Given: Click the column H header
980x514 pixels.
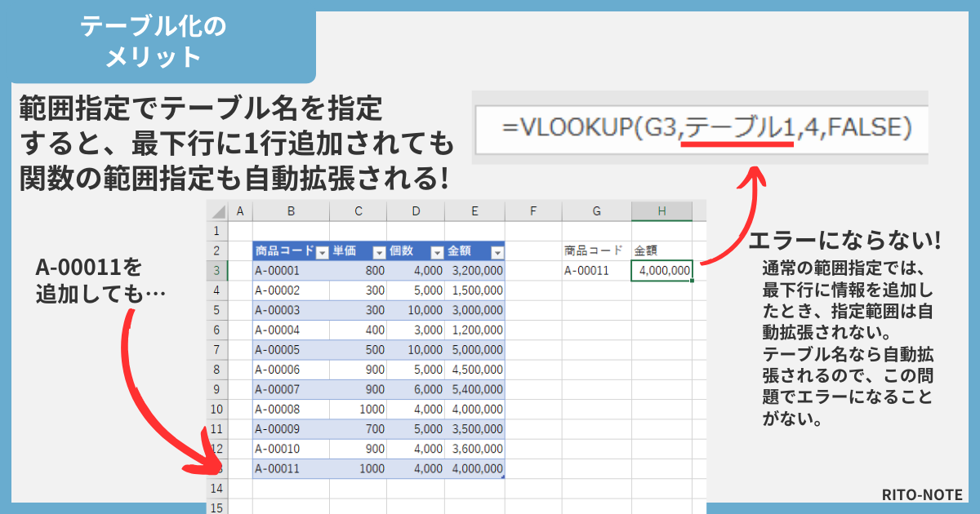Looking at the screenshot, I should (x=662, y=210).
